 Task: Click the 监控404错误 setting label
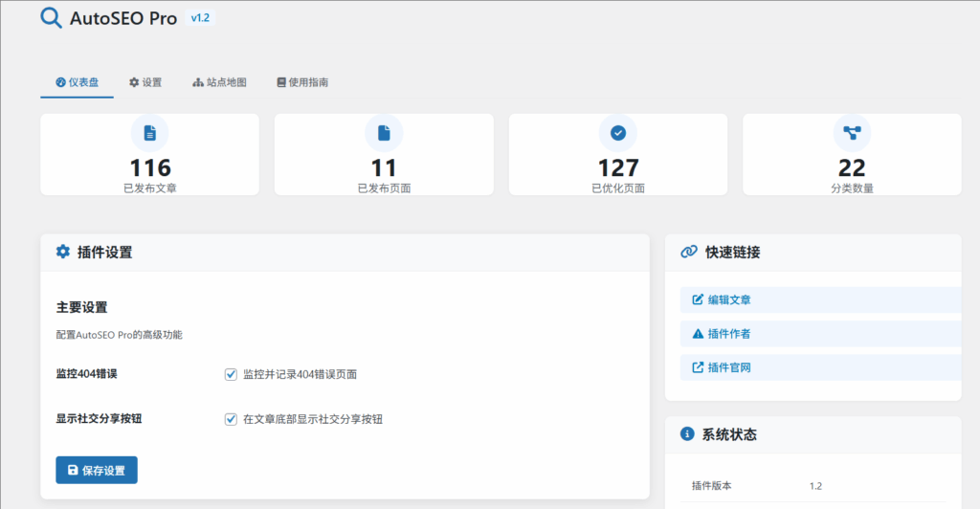click(x=86, y=373)
